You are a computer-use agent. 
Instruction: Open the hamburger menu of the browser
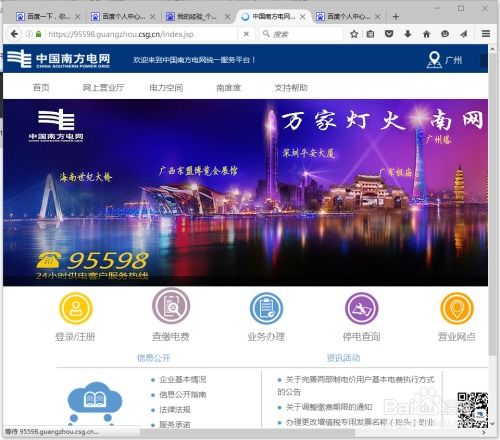coord(486,34)
